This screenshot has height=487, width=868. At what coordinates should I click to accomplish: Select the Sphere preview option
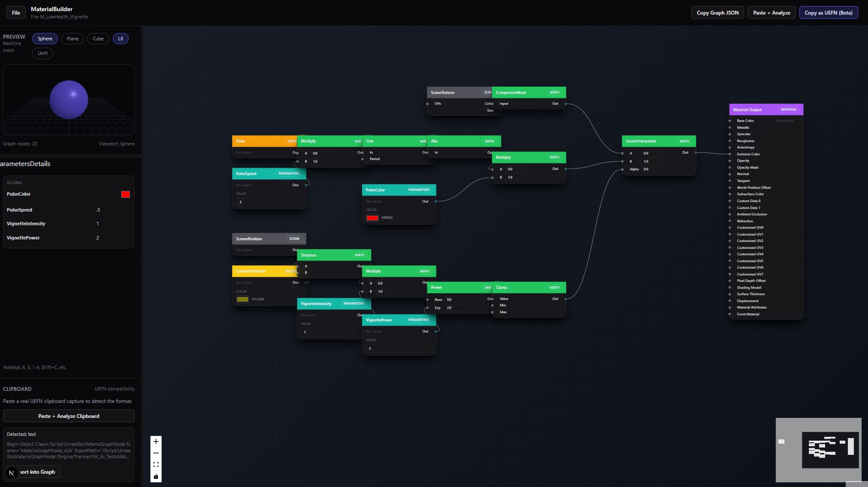click(45, 39)
